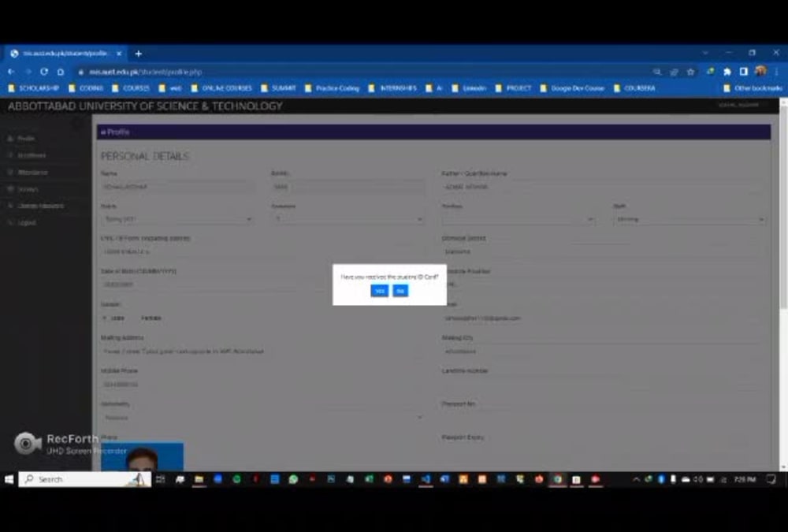This screenshot has height=532, width=788.
Task: Select the Male gender radio button
Action: coord(105,318)
